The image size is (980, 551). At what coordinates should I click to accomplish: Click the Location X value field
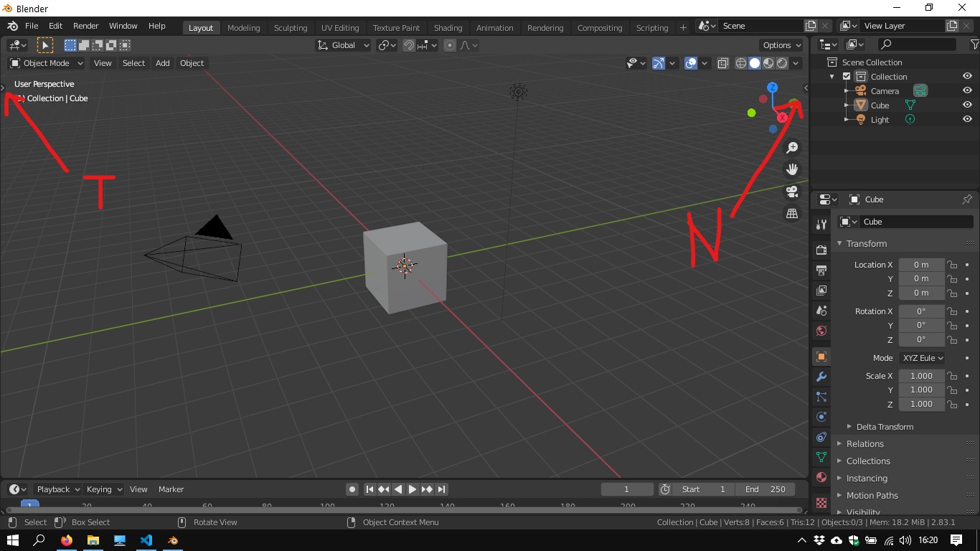(x=921, y=265)
